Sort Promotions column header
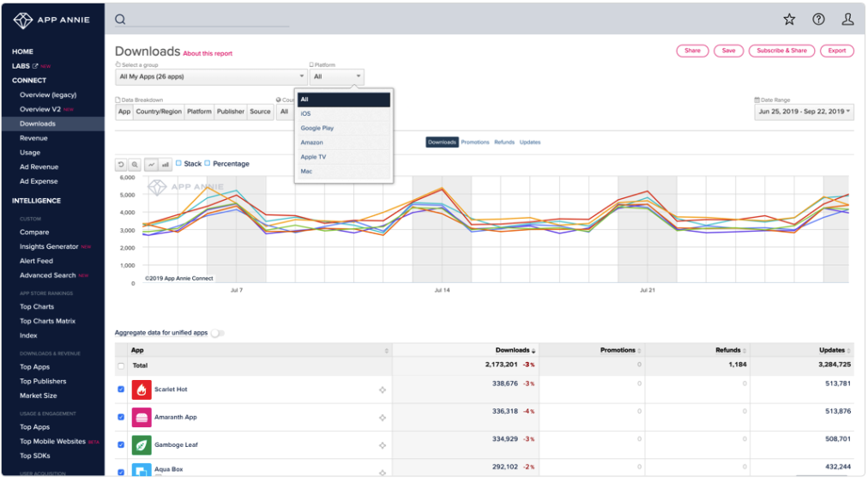Viewport: 868px width, 483px height. (620, 350)
